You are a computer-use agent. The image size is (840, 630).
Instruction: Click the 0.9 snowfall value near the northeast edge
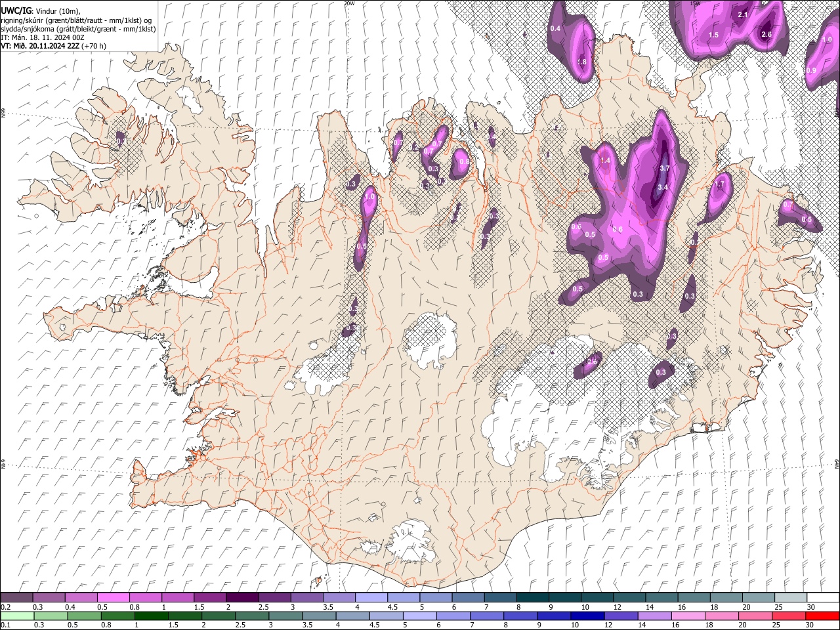[x=811, y=70]
